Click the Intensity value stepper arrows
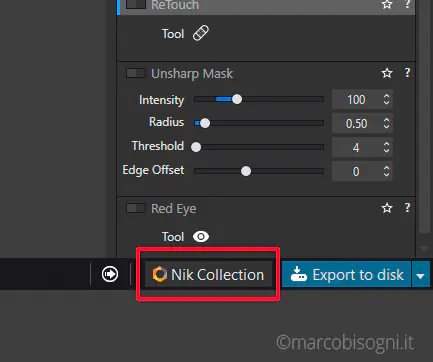 (x=386, y=99)
